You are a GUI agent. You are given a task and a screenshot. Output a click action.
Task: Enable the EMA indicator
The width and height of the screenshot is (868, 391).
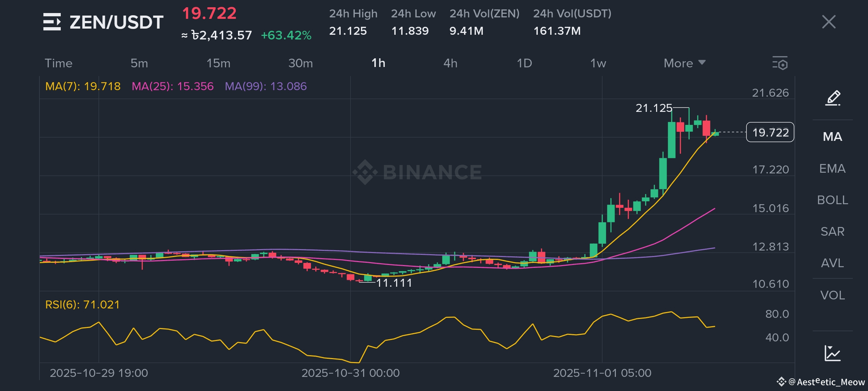[832, 168]
